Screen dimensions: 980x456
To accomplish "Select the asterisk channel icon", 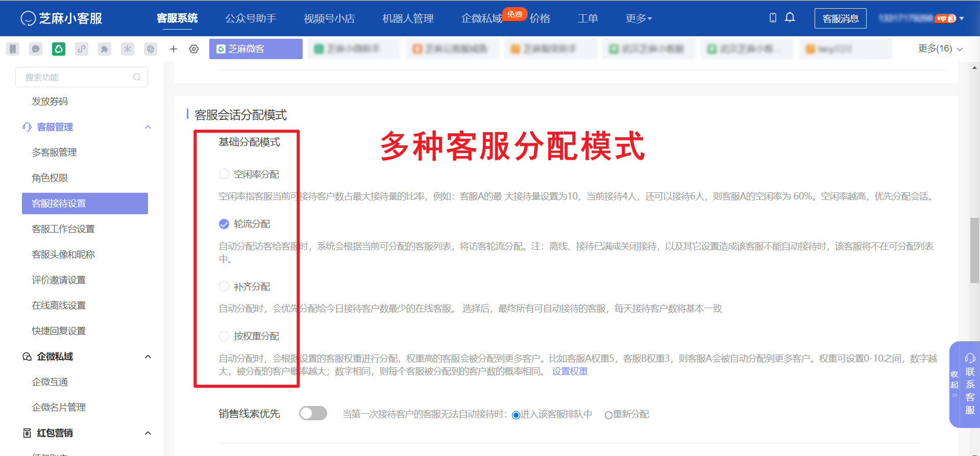I will 128,49.
